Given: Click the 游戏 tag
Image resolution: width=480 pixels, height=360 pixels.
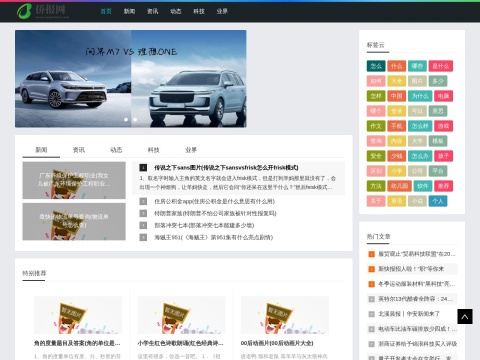Looking at the screenshot, I should (443, 126).
